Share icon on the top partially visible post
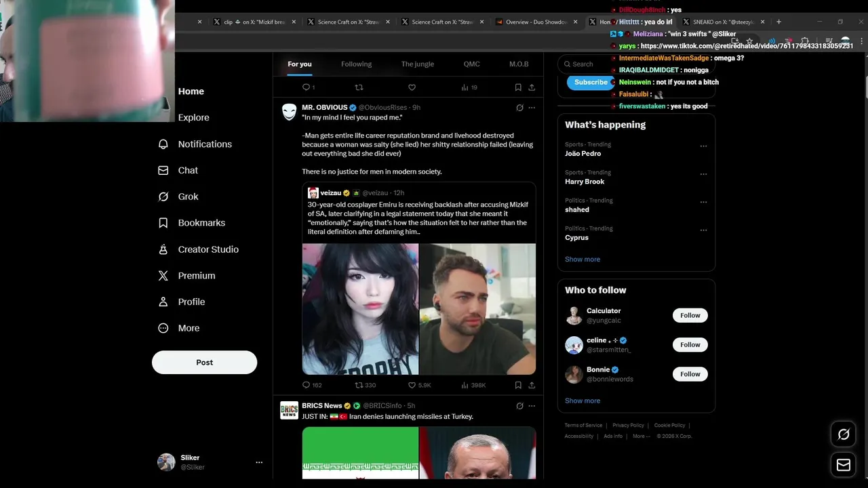Viewport: 868px width, 488px height. point(532,87)
